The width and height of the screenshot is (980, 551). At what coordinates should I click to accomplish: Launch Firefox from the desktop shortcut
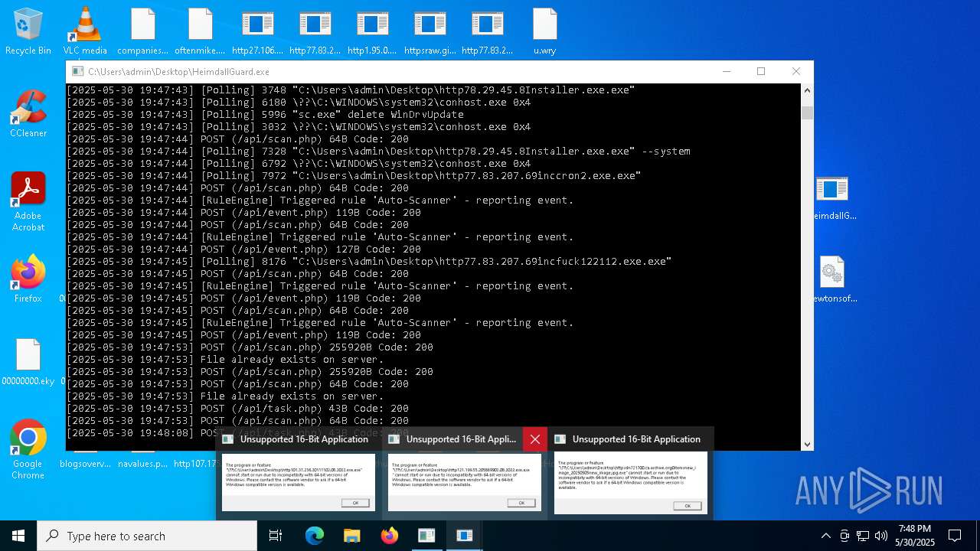click(28, 279)
